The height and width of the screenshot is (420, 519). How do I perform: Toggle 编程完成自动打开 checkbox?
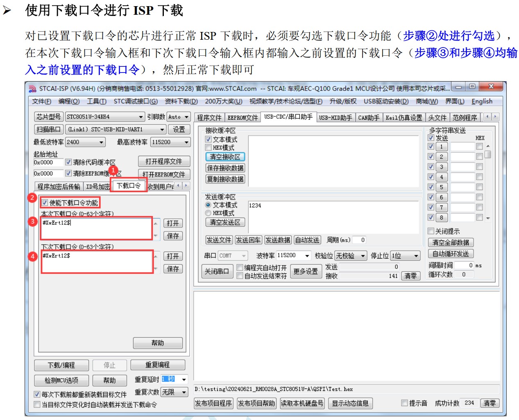click(x=240, y=268)
